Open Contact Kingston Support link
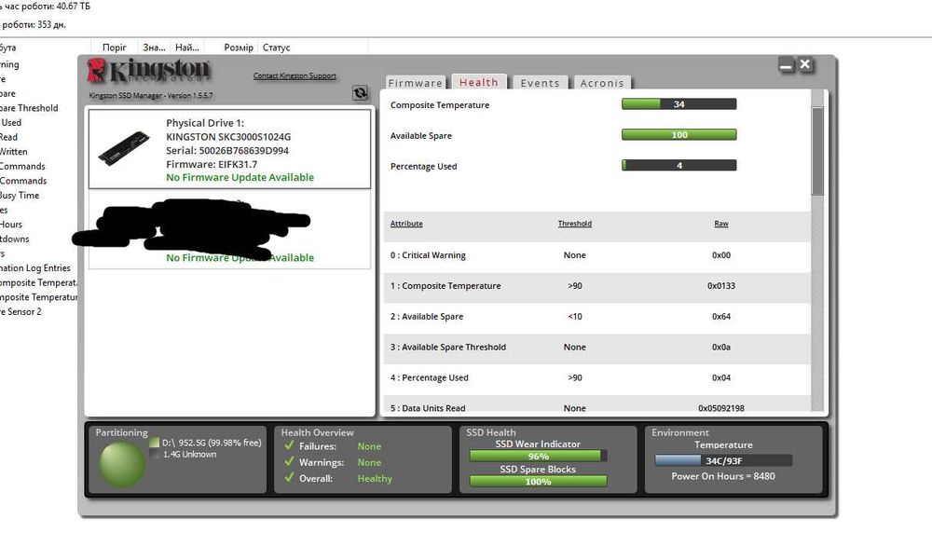 point(295,76)
